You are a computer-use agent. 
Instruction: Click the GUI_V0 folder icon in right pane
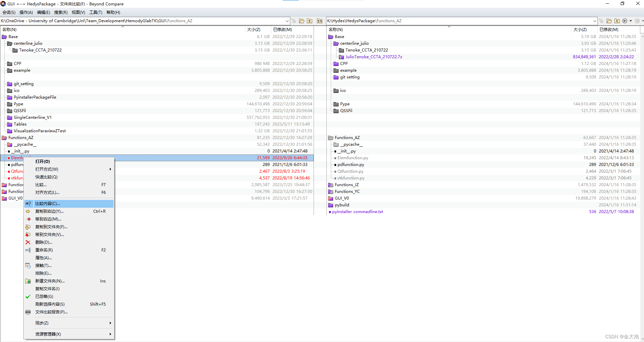pyautogui.click(x=331, y=198)
